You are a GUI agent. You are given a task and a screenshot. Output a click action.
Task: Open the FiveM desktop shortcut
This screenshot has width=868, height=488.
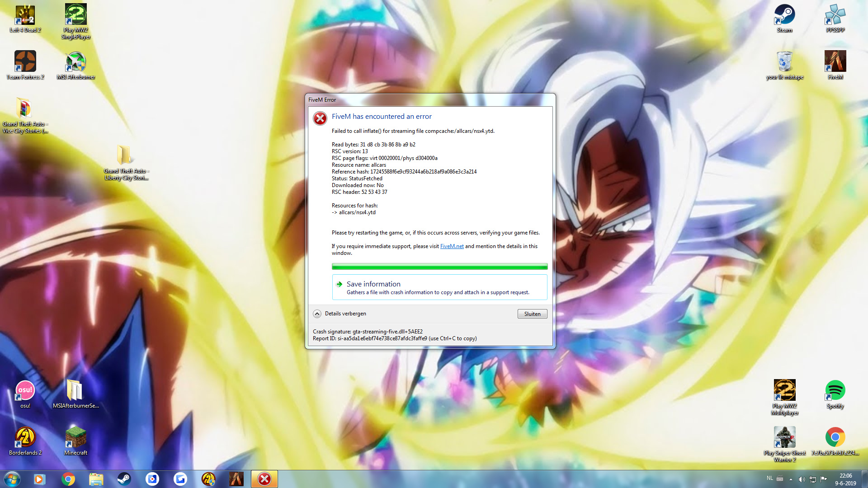(x=835, y=62)
